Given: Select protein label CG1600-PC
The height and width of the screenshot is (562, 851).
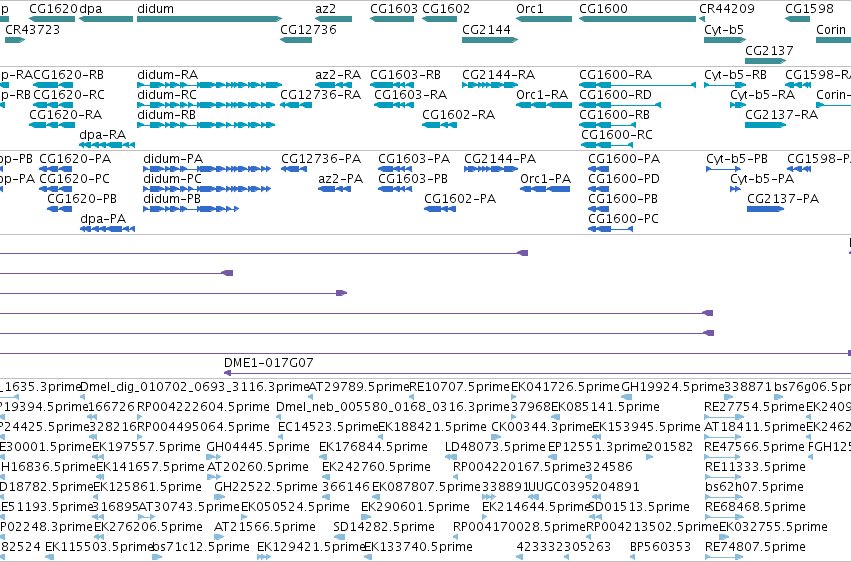Looking at the screenshot, I should click(624, 219).
